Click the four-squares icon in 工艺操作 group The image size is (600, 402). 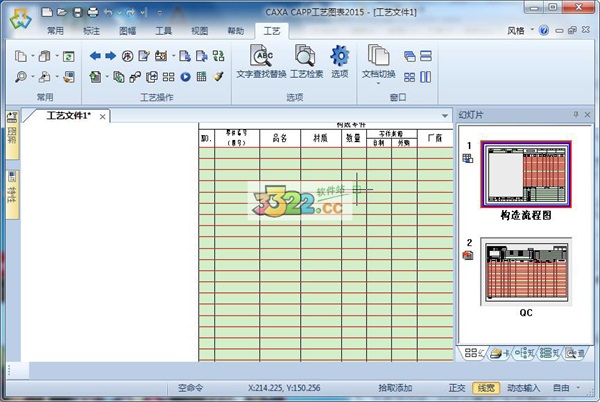click(168, 77)
